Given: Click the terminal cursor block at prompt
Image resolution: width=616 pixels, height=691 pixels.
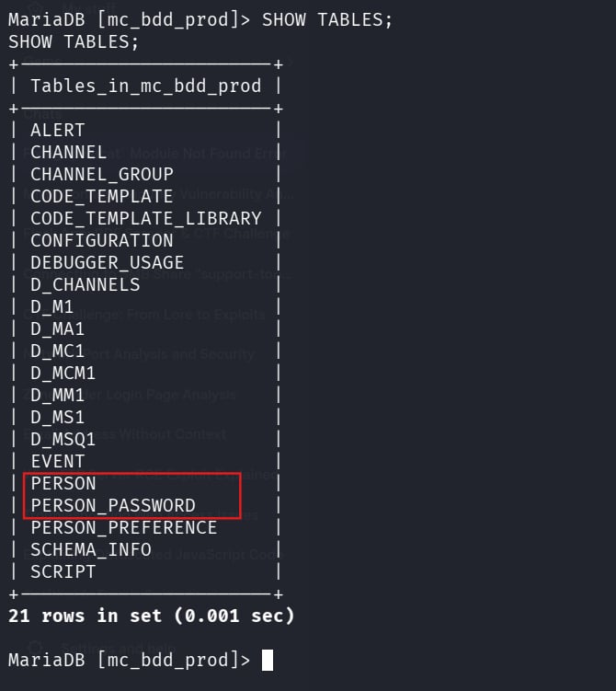Looking at the screenshot, I should click(267, 660).
